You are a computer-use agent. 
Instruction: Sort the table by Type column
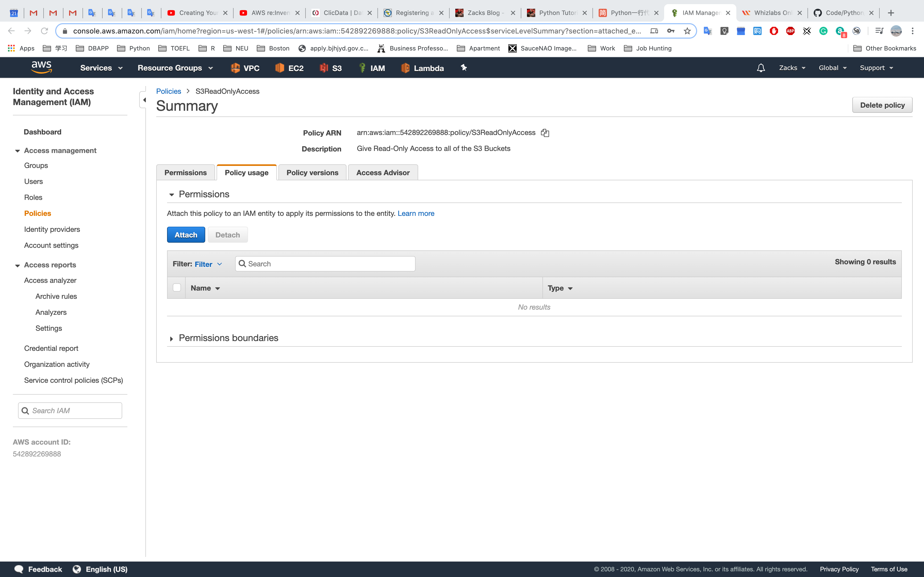[560, 288]
